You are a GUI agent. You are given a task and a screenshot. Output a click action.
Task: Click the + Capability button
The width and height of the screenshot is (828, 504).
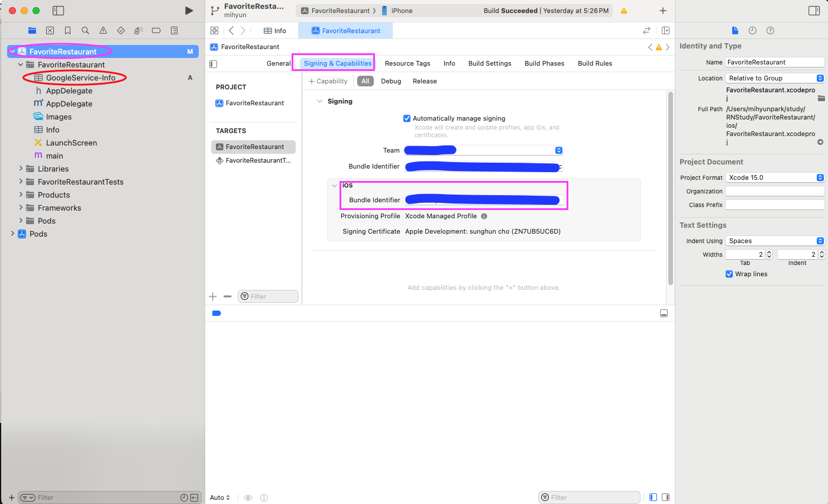coord(328,81)
